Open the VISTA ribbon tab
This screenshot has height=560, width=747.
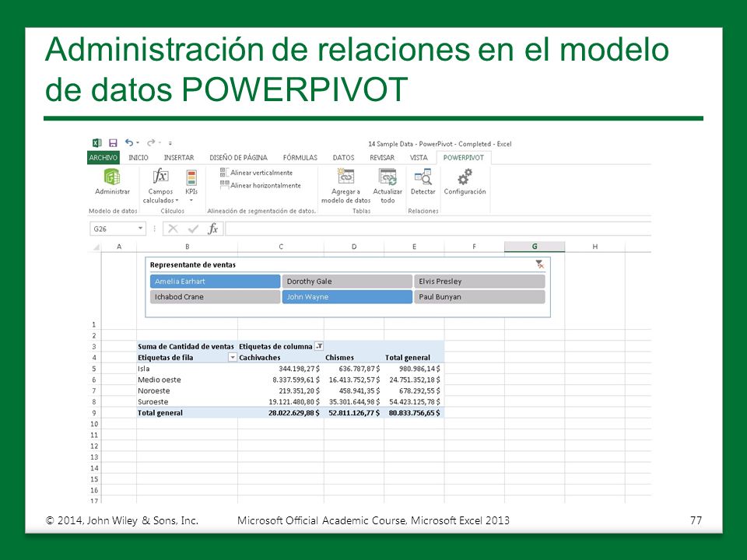419,158
